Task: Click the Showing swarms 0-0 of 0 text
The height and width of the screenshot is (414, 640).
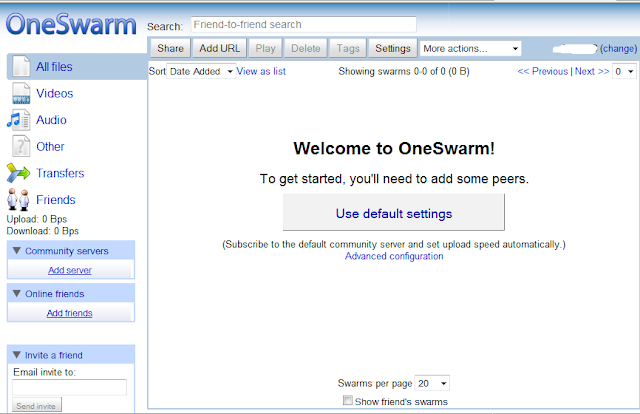Action: point(404,71)
